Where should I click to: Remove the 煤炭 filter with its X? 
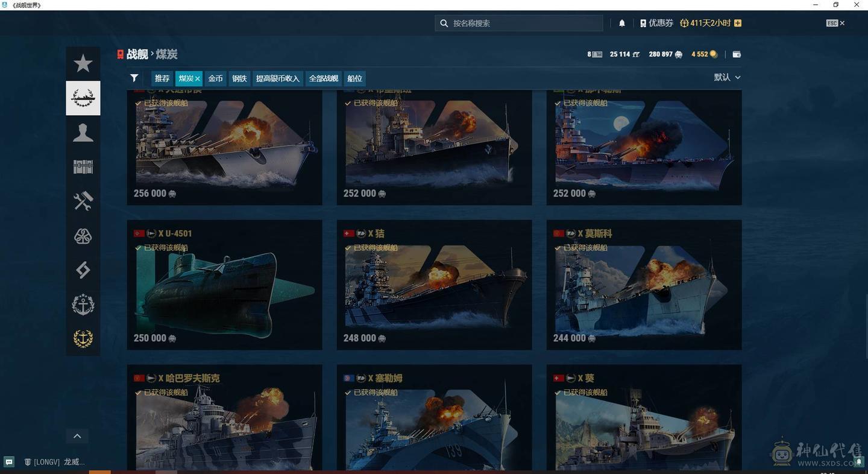pyautogui.click(x=197, y=78)
